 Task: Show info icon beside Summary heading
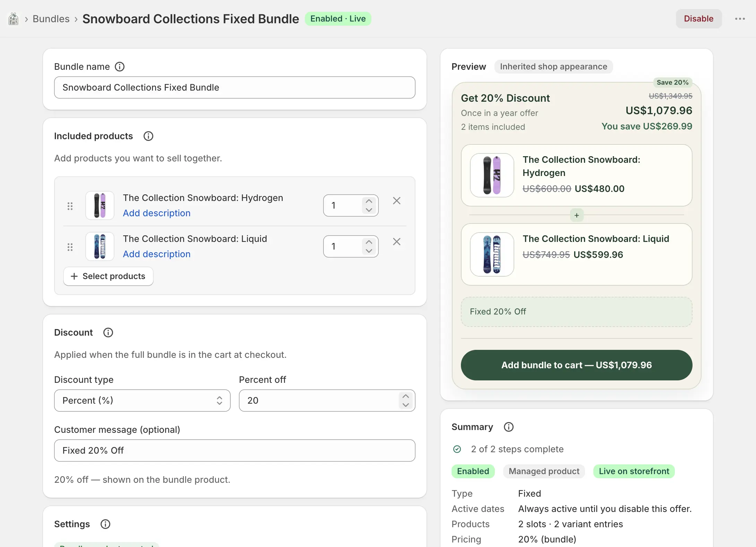509,427
